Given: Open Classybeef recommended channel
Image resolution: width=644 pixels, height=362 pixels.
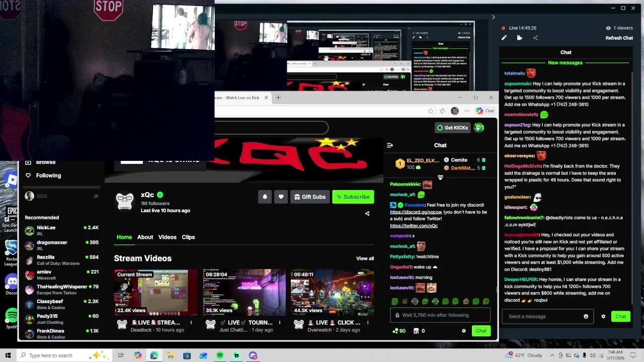Looking at the screenshot, I should click(x=61, y=304).
